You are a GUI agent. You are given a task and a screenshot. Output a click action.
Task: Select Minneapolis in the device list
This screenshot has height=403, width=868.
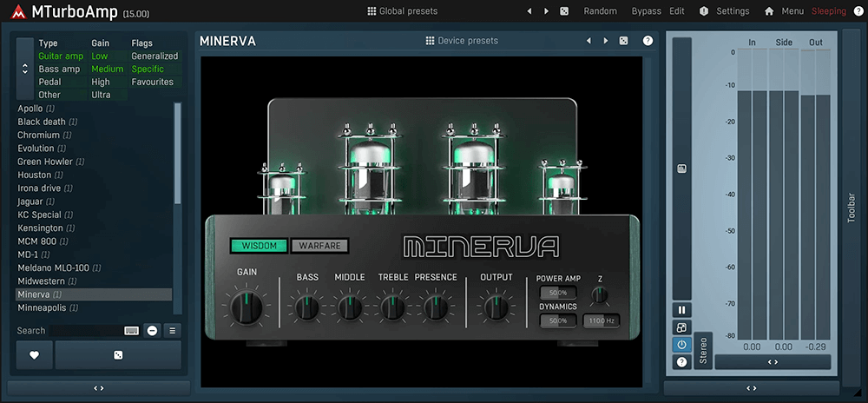(x=94, y=307)
